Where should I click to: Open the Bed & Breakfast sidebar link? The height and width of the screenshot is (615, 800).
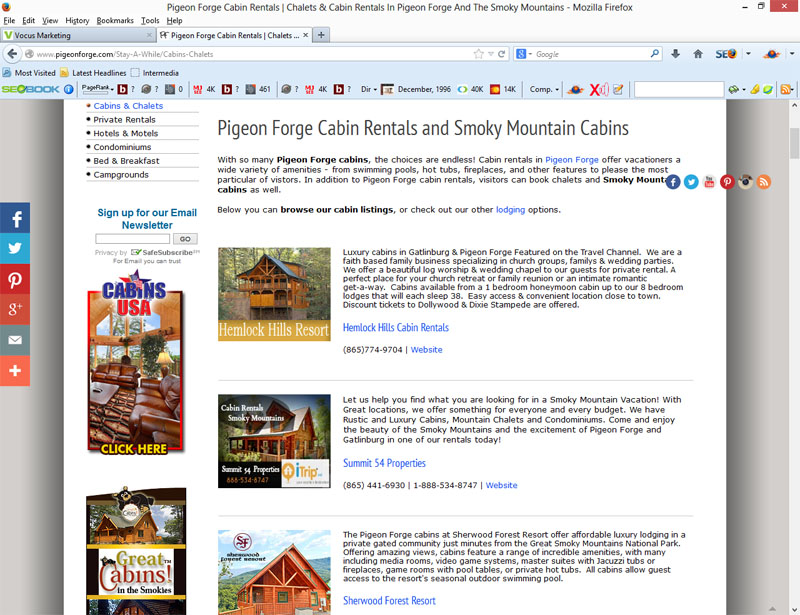(127, 161)
